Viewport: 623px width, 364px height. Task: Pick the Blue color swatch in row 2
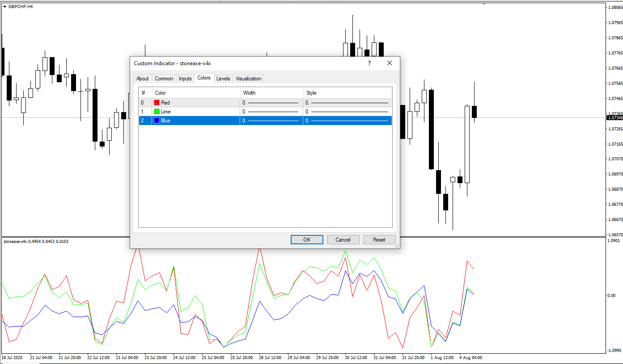click(157, 121)
